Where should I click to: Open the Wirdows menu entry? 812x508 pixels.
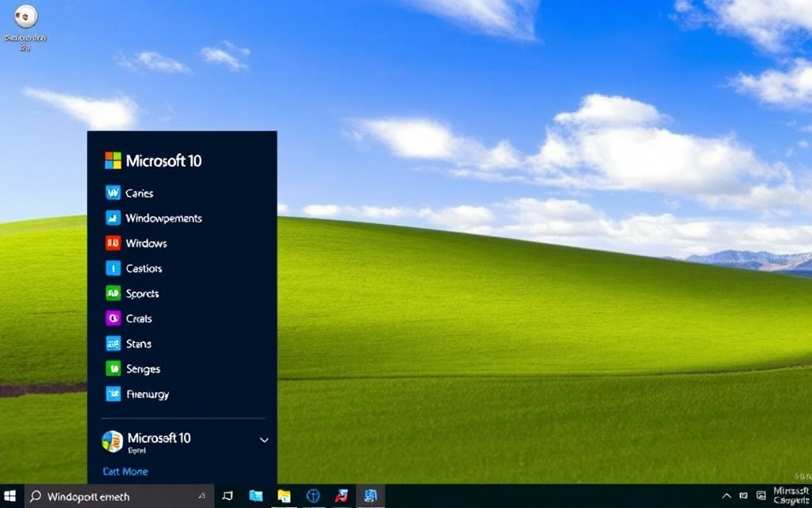point(146,243)
